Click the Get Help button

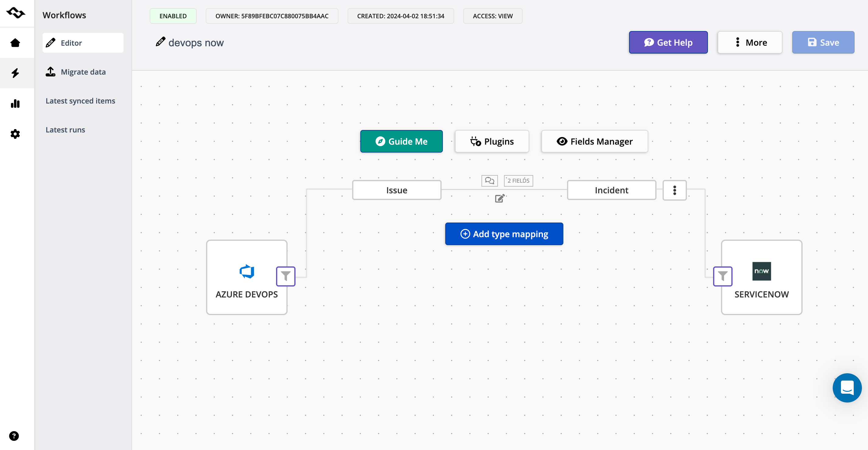point(668,42)
